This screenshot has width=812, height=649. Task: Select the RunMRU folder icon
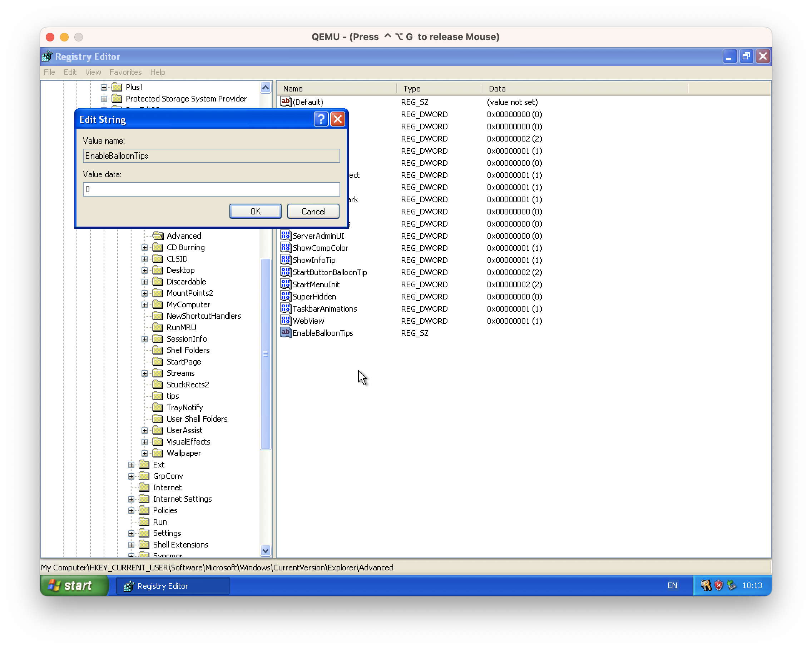158,327
